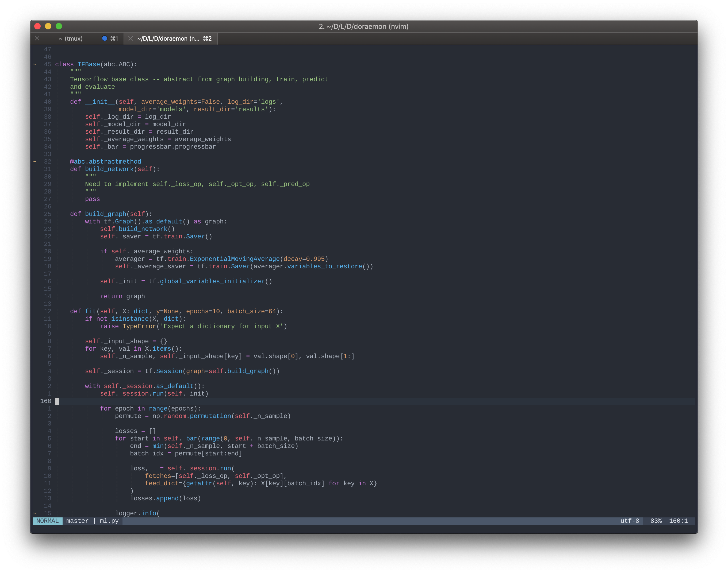Screen dimensions: 728x573
Task: Close the tmux tab with X icon
Action: (37, 38)
